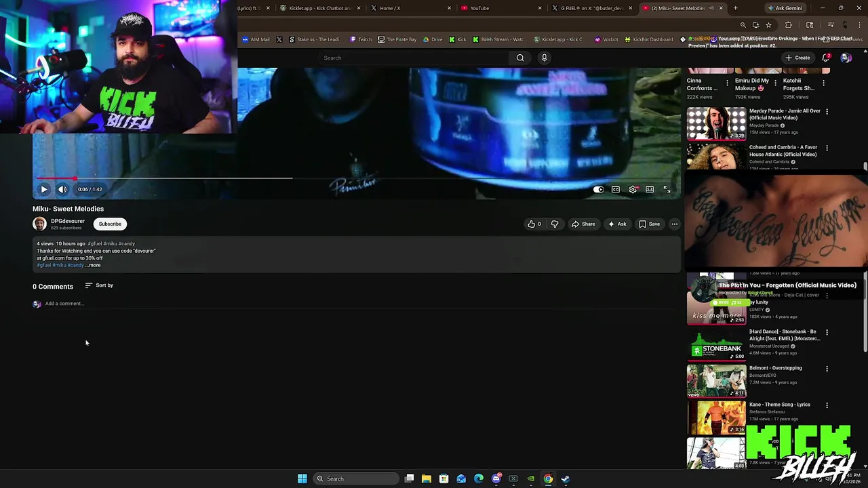Open the video subtitles/captions option
Screen dimensions: 868x488
[x=616, y=190]
